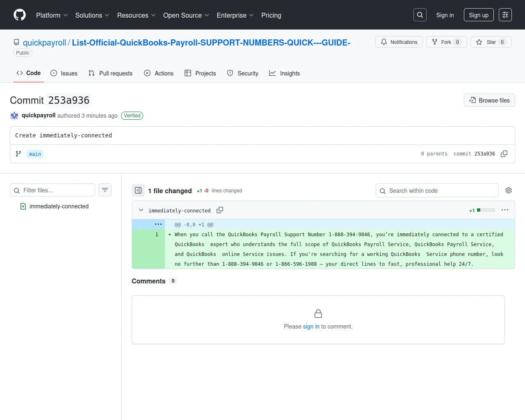Screen dimensions: 525x420
Task: Open the Pull requests tab
Action: click(x=110, y=73)
